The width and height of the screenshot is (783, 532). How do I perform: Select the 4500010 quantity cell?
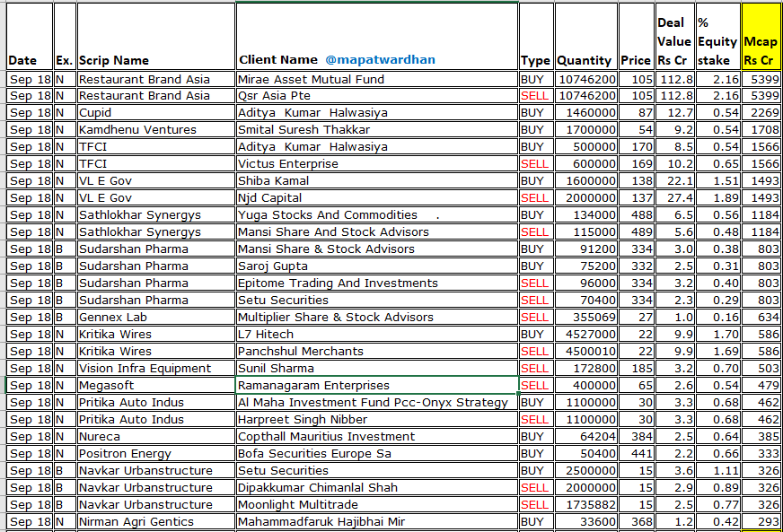(x=586, y=352)
